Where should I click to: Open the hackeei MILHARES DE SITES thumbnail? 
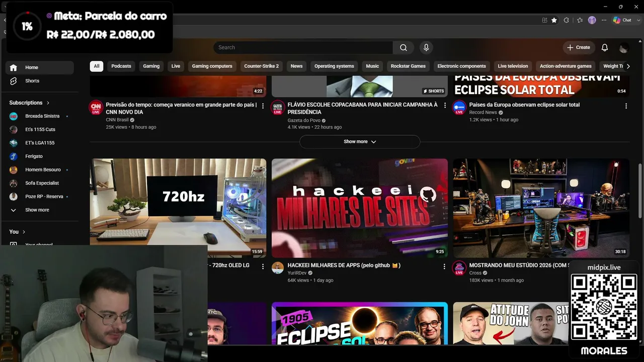point(360,208)
